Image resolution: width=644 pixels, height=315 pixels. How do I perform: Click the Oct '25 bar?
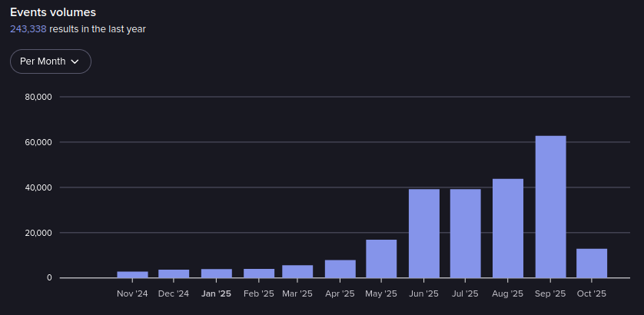[x=592, y=264]
